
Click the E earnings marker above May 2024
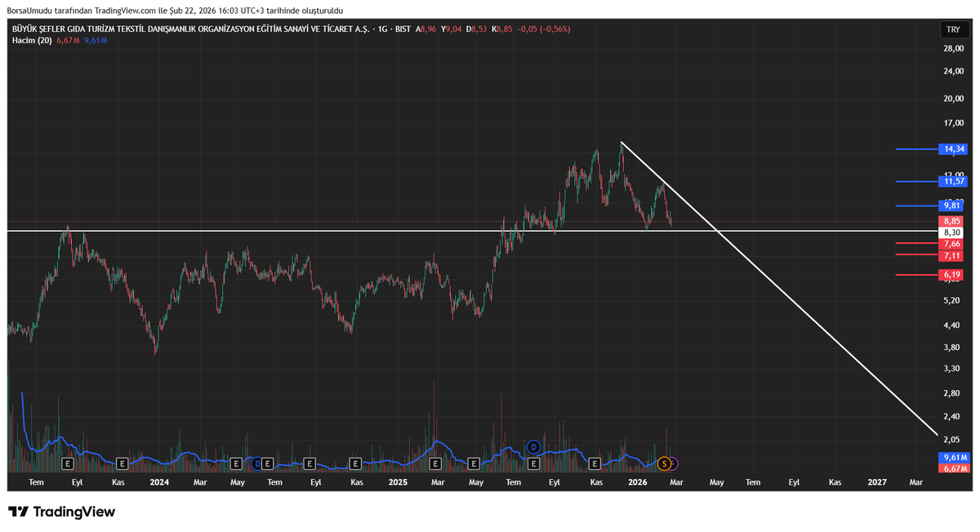click(236, 463)
